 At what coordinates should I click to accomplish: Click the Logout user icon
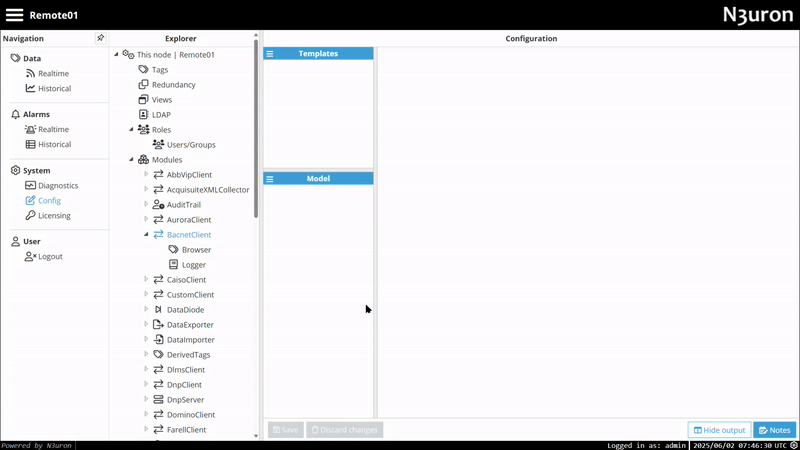(x=31, y=256)
